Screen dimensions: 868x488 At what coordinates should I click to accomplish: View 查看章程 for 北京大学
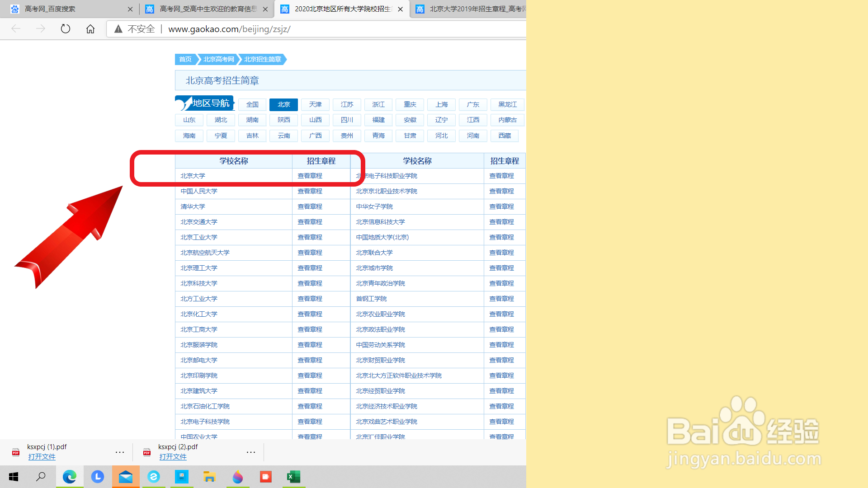(310, 176)
